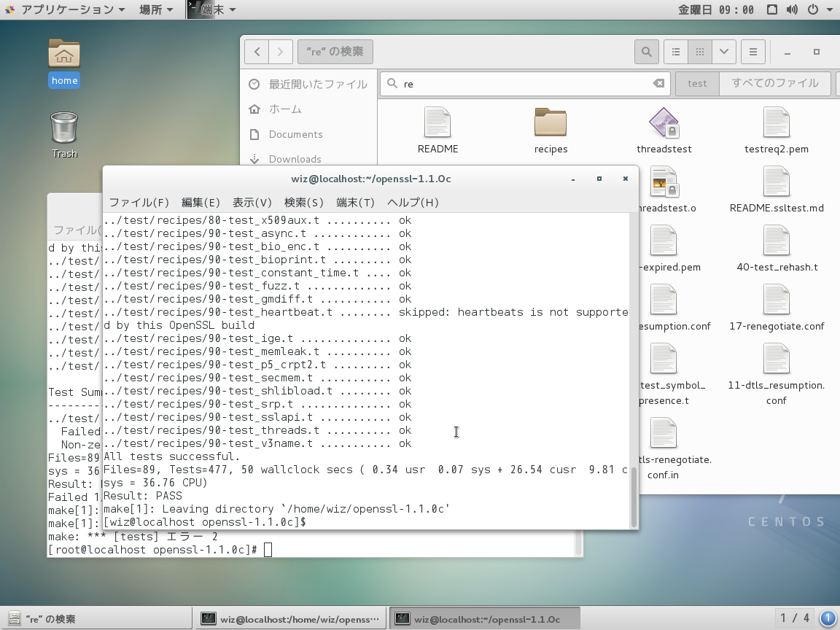Viewport: 840px width, 630px height.
Task: Select the README file icon
Action: [437, 131]
